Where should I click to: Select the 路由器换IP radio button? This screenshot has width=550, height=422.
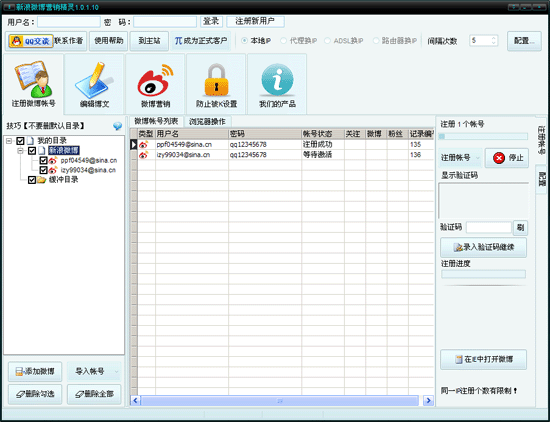coord(376,41)
